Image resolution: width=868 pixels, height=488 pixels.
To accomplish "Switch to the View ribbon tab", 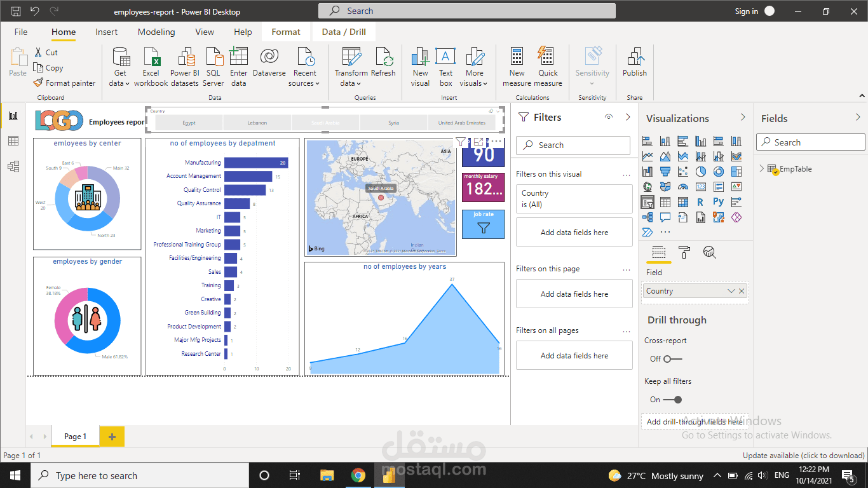I will pos(205,32).
